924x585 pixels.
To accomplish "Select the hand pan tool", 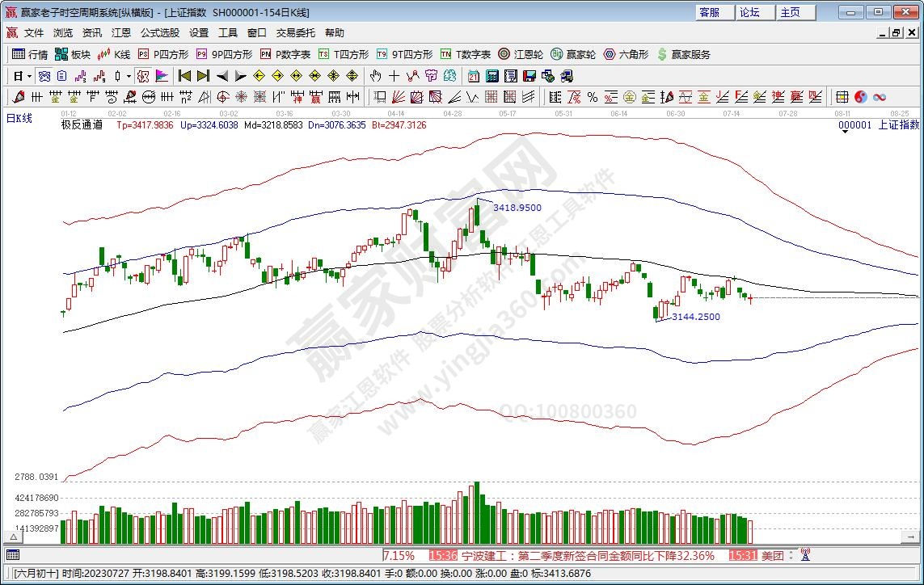I will [x=375, y=76].
